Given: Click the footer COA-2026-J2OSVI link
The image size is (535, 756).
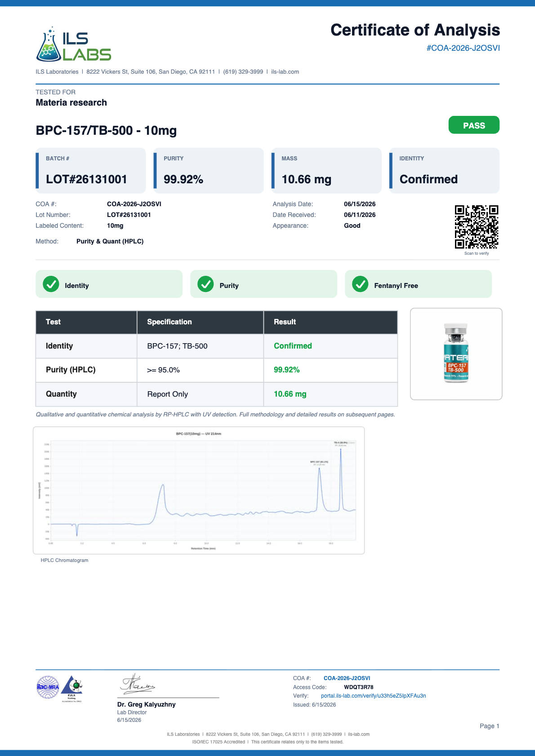Looking at the screenshot, I should 347,678.
